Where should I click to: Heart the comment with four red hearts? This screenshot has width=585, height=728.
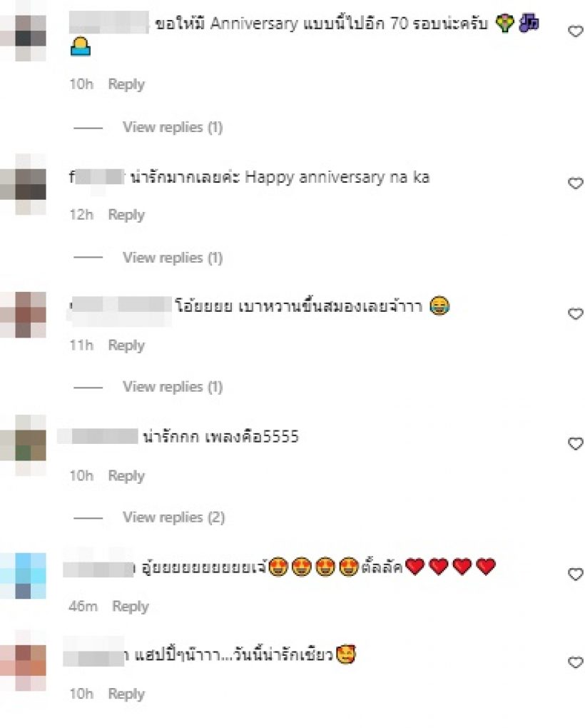[x=575, y=574]
